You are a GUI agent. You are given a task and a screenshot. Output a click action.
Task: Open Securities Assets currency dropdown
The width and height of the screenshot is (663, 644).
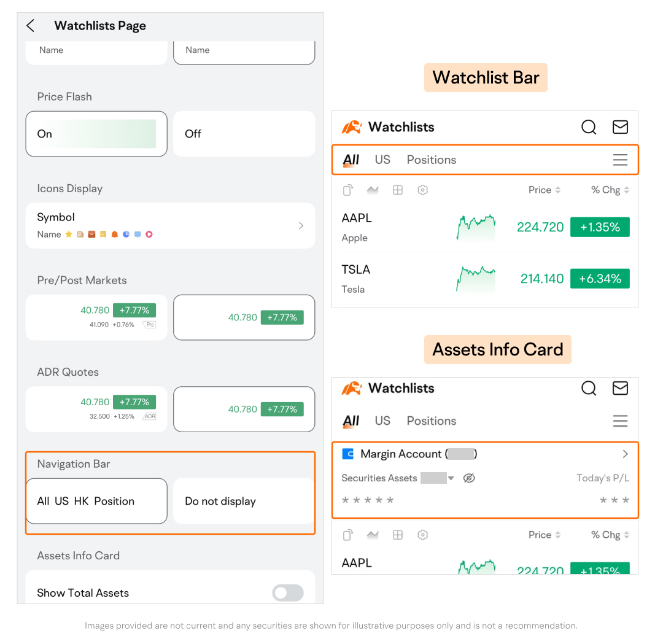click(x=451, y=478)
